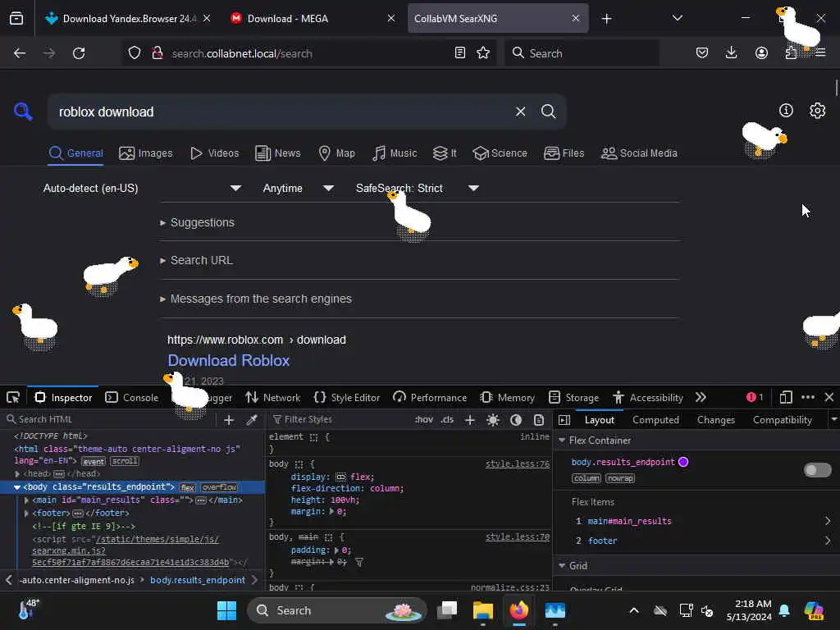The width and height of the screenshot is (840, 630).
Task: Open File Explorer from the taskbar
Action: coord(482,610)
